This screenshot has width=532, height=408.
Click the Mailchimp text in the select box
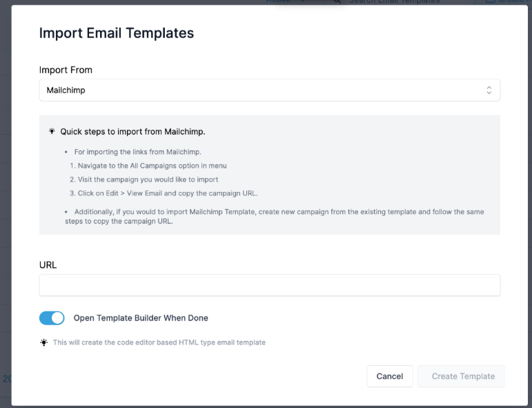66,90
